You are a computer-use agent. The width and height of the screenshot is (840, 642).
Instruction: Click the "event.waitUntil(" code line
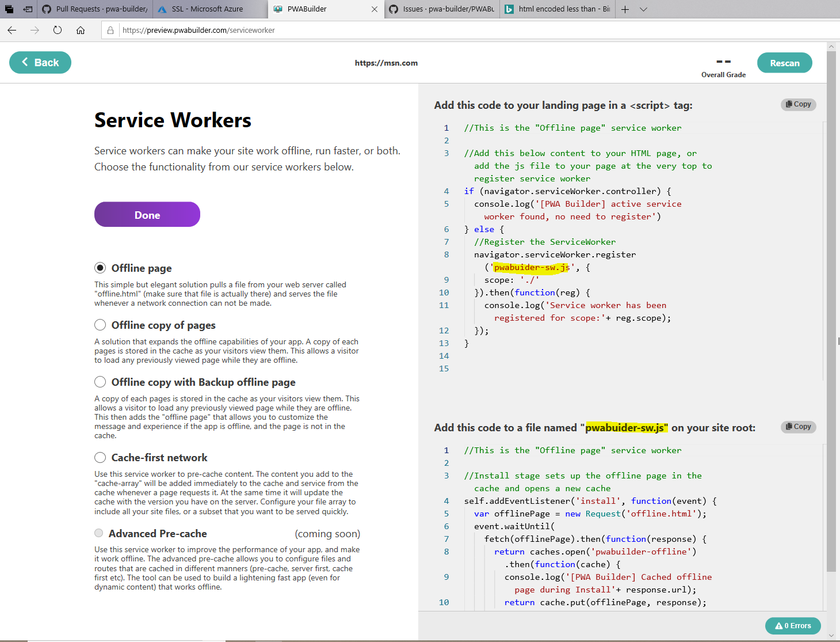[514, 526]
